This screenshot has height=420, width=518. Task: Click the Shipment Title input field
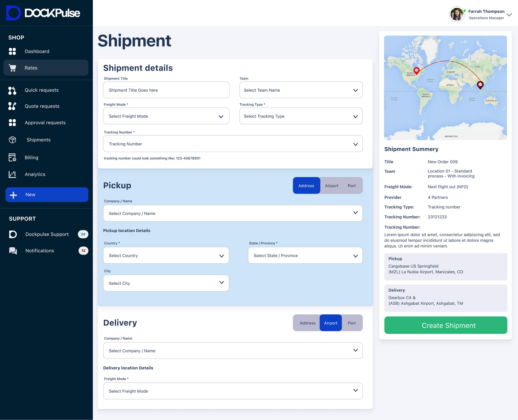tap(166, 90)
